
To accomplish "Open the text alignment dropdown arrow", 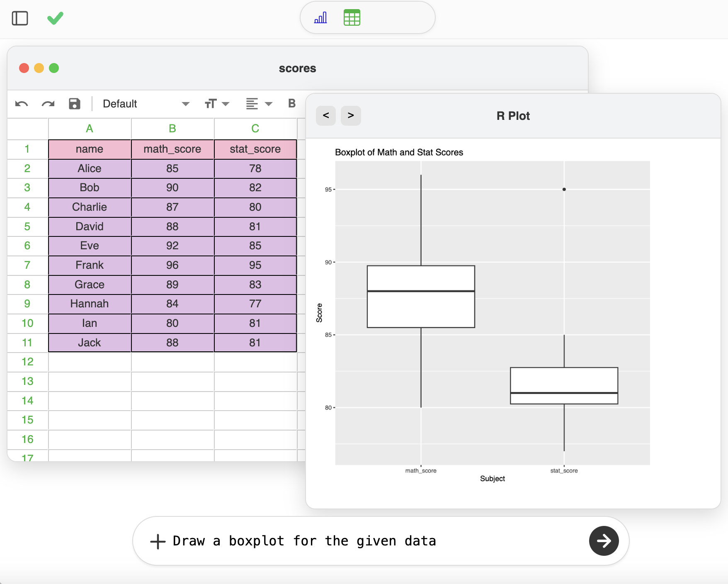I will pos(269,104).
